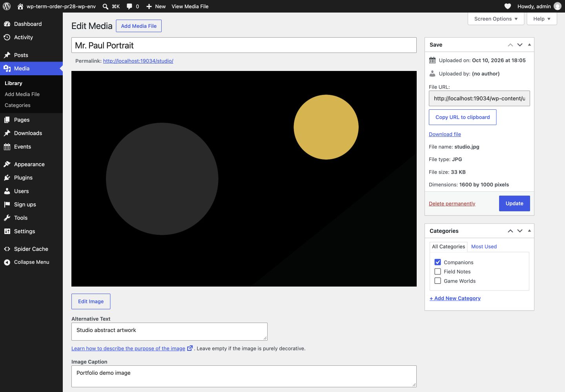Open Activity in the sidebar
This screenshot has height=392, width=565.
click(31, 37)
